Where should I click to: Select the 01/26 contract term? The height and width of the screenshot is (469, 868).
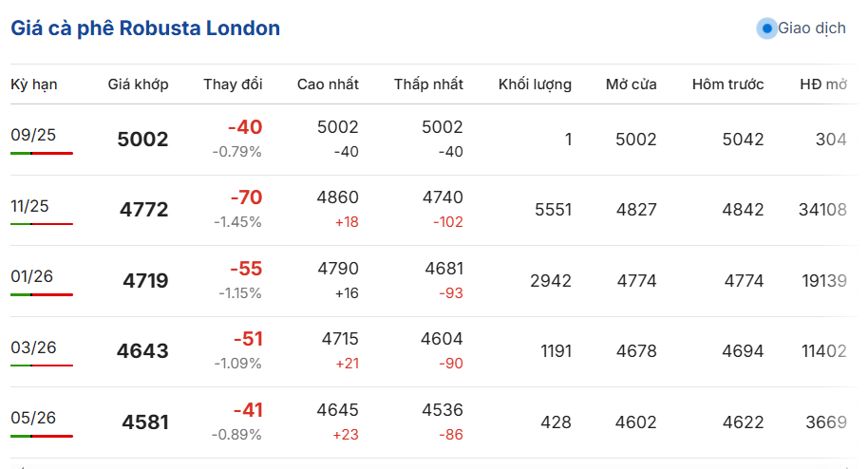[x=32, y=276]
